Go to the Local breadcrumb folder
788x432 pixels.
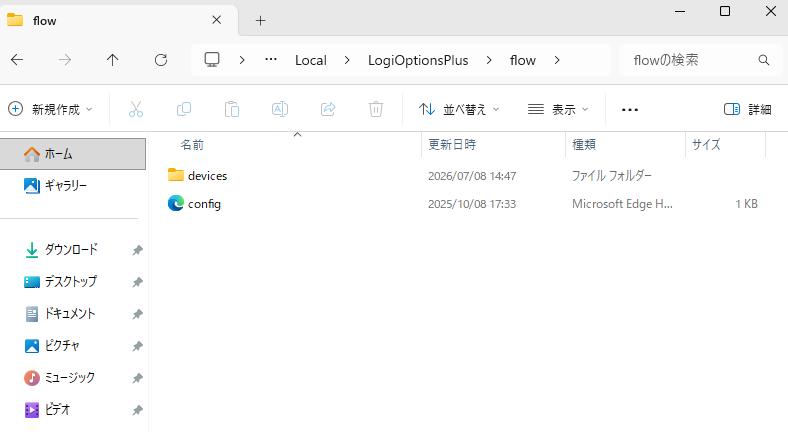(x=311, y=60)
